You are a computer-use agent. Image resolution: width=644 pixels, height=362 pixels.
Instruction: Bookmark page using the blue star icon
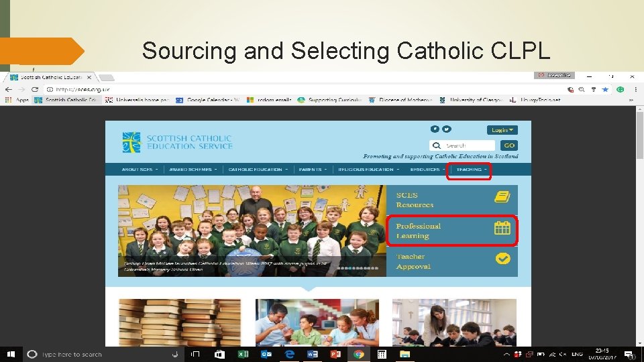point(605,89)
